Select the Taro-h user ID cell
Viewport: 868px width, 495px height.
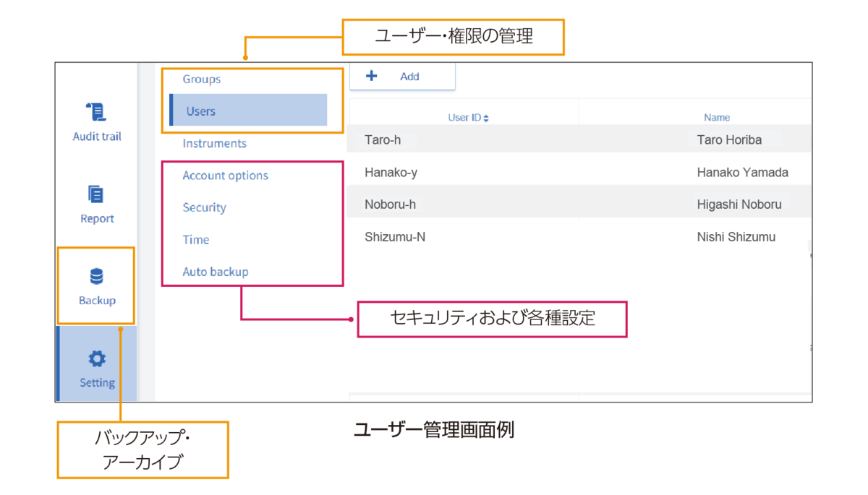(383, 140)
